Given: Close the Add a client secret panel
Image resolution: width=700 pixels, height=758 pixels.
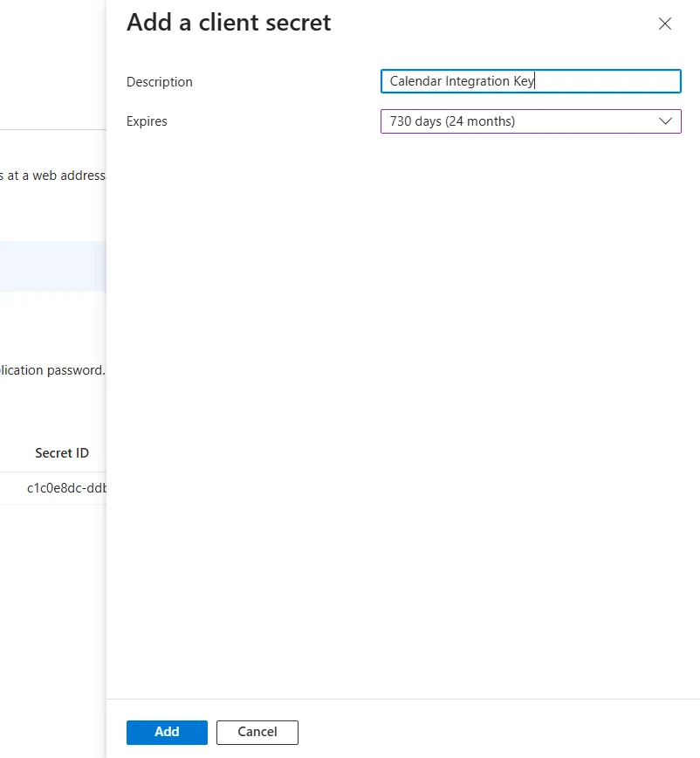Looking at the screenshot, I should 665,24.
